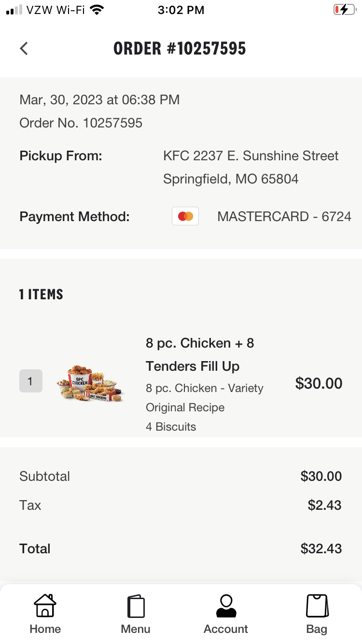Tap the ORDER #10257595 header title
Screen dimensions: 362x644
click(x=180, y=48)
